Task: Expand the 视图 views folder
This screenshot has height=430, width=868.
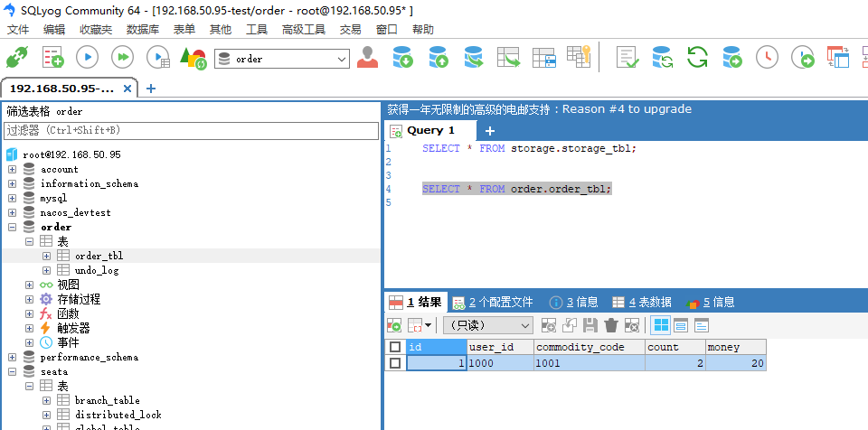Action: [x=29, y=285]
